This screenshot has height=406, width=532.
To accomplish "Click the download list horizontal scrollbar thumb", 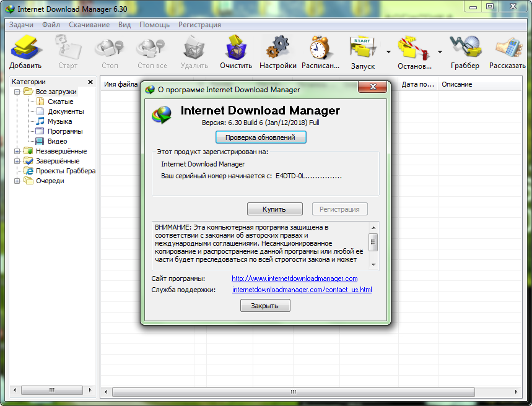I will 293,392.
